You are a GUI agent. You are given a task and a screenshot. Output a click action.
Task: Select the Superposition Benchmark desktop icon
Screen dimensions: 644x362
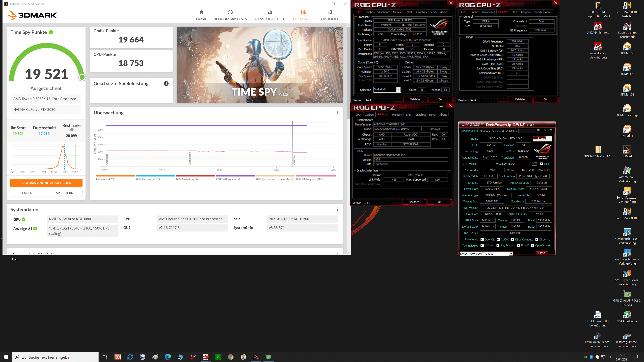pos(627,30)
